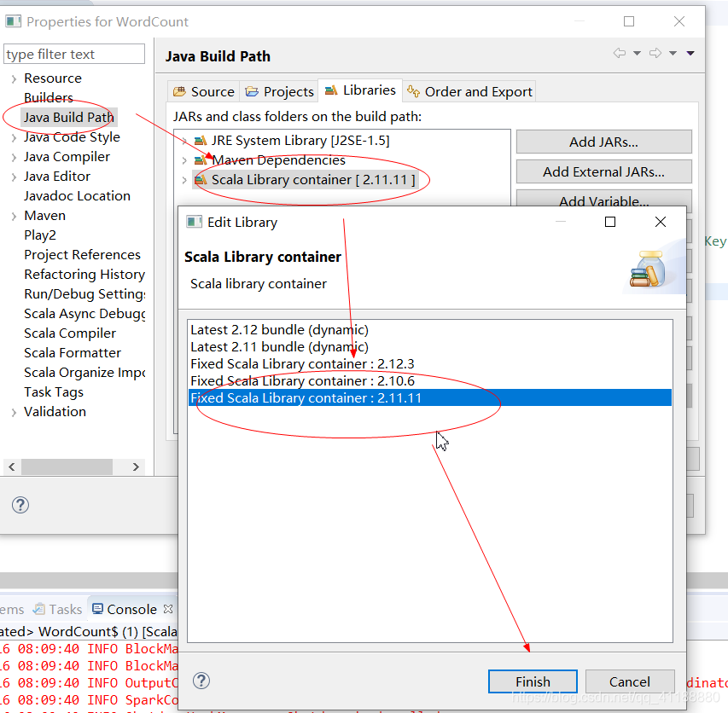This screenshot has height=713, width=728.
Task: Click the Tasks tab clipboard icon
Action: pyautogui.click(x=39, y=609)
